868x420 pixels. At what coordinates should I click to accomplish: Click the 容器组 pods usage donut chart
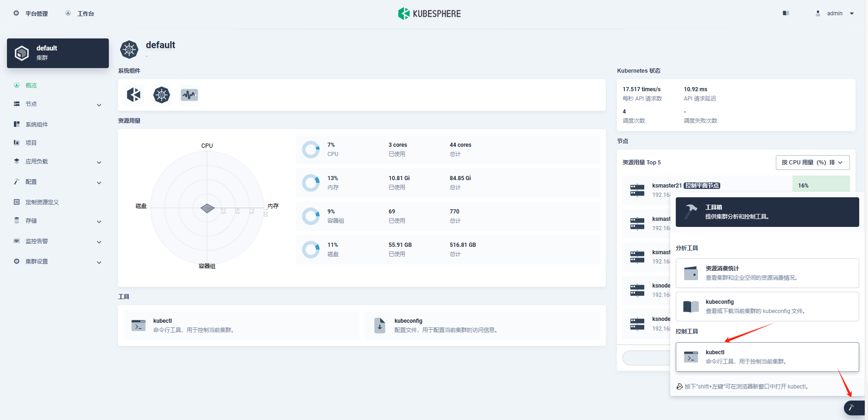coord(311,216)
